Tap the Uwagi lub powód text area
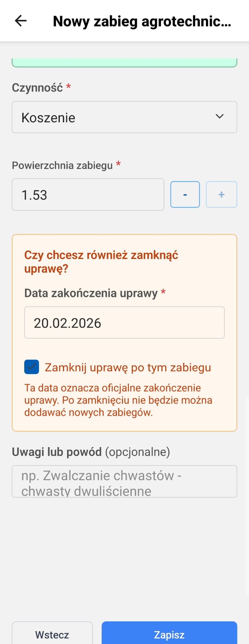 (124, 481)
